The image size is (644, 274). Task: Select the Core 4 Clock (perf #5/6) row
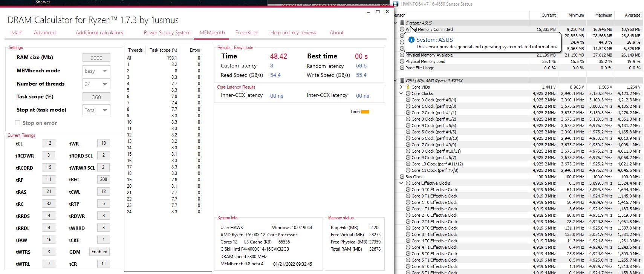point(519,126)
